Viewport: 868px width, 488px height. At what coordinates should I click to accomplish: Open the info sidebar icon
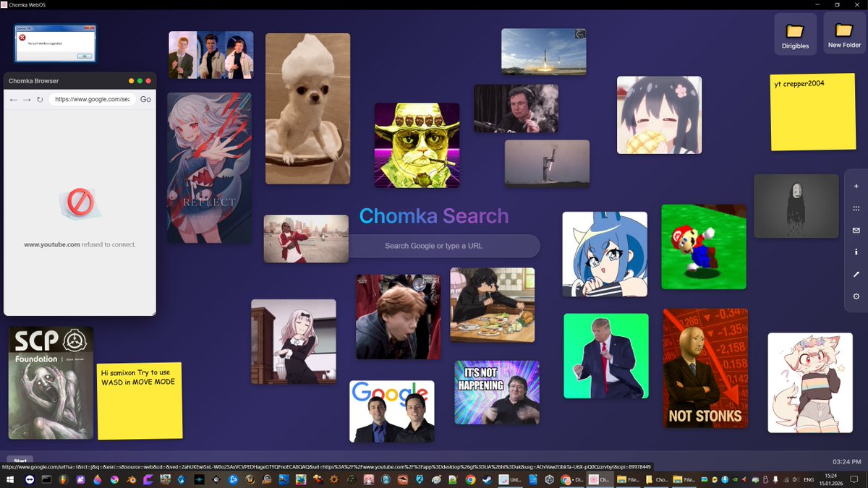point(856,252)
